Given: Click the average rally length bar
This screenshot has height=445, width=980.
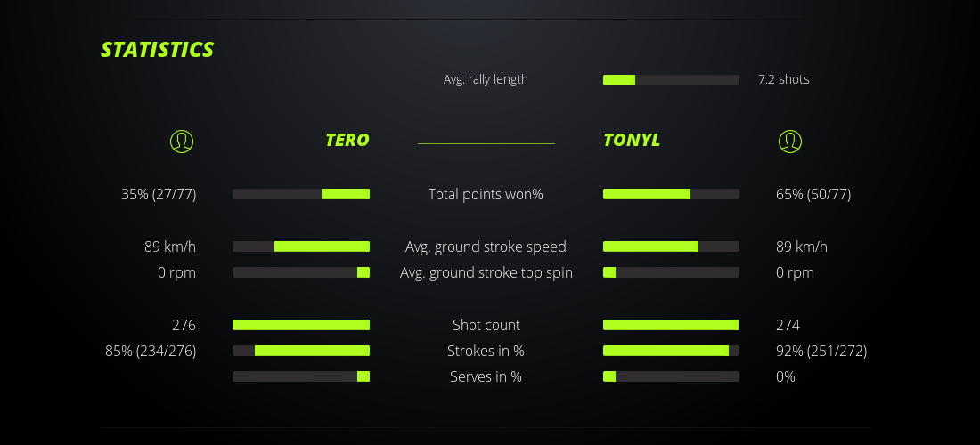Looking at the screenshot, I should click(671, 80).
